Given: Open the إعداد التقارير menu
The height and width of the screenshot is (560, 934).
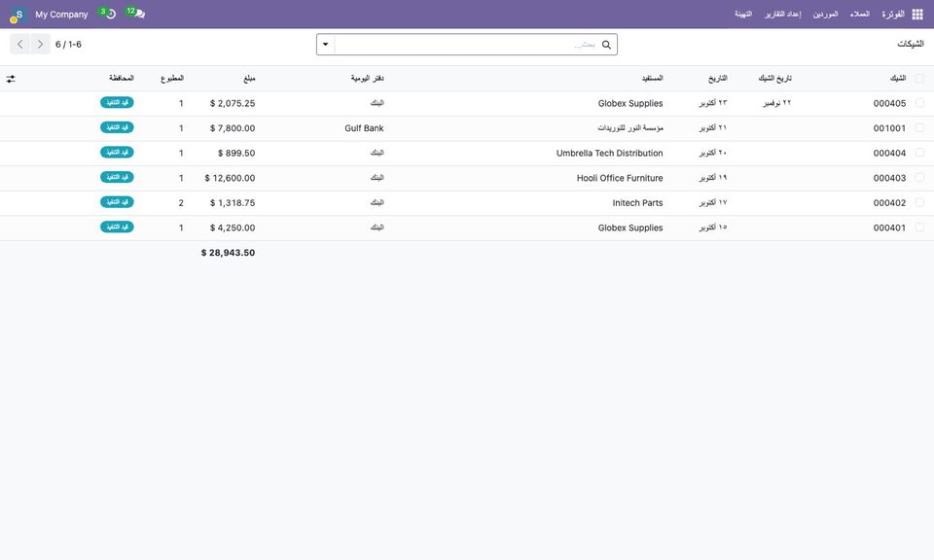Looking at the screenshot, I should click(782, 15).
